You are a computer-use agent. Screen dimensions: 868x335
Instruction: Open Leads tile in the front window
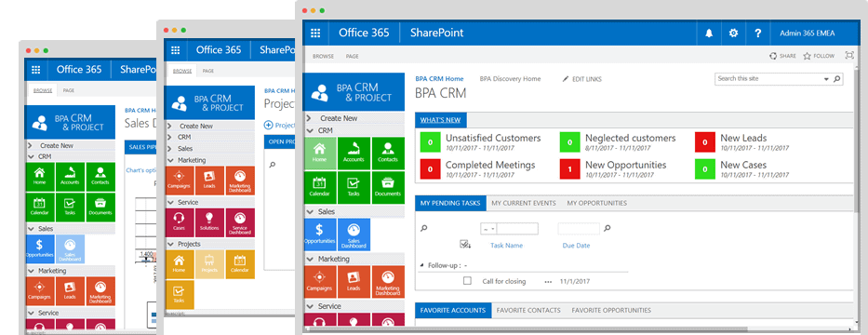(354, 281)
